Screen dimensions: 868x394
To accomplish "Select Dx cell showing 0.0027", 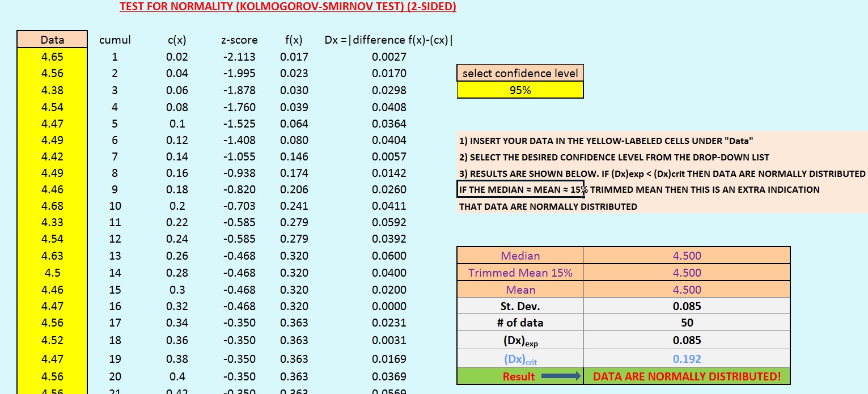I will [x=389, y=57].
